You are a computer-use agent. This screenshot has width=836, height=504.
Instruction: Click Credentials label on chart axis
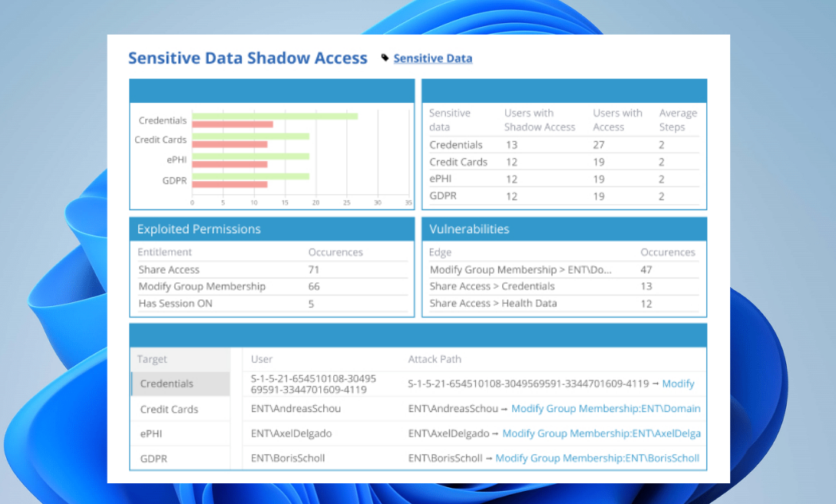tap(163, 120)
